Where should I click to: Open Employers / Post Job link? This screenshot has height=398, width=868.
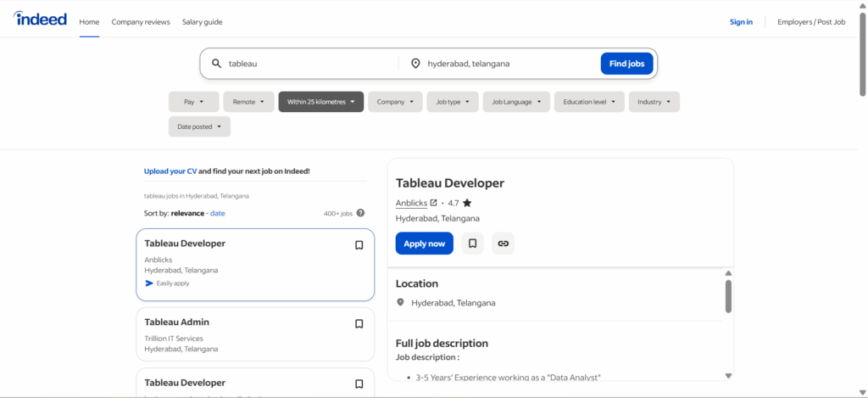pos(811,22)
